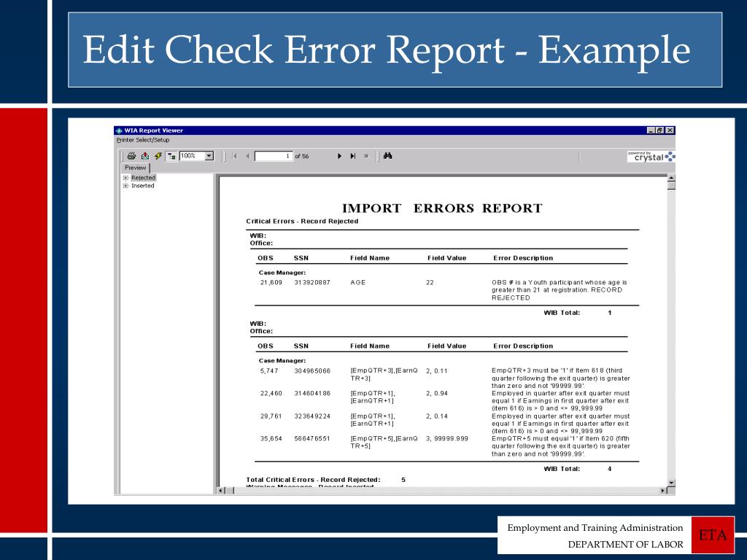Minimize the WIA Report Viewer window
Screen dimensions: 747x560
pos(651,131)
